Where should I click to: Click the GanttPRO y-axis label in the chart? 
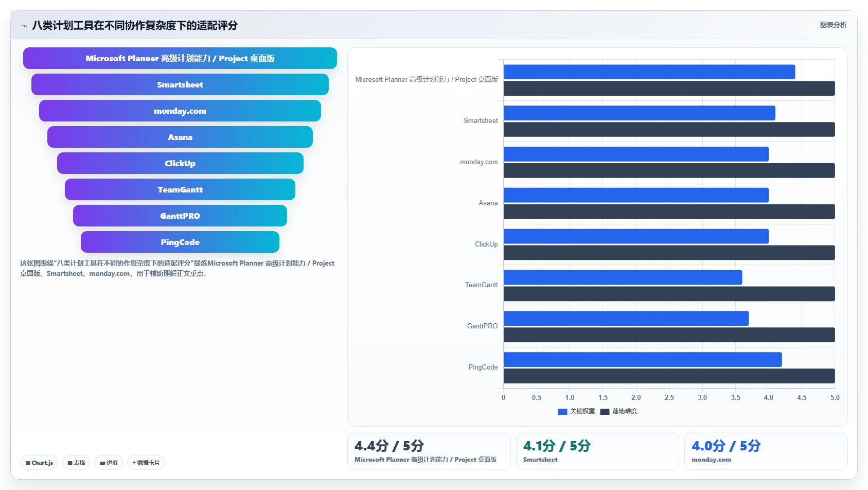483,326
